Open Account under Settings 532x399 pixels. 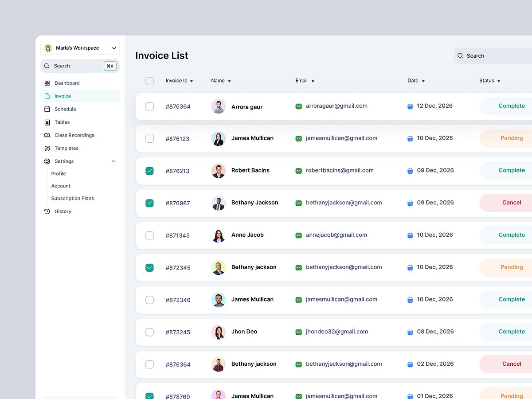click(x=61, y=186)
